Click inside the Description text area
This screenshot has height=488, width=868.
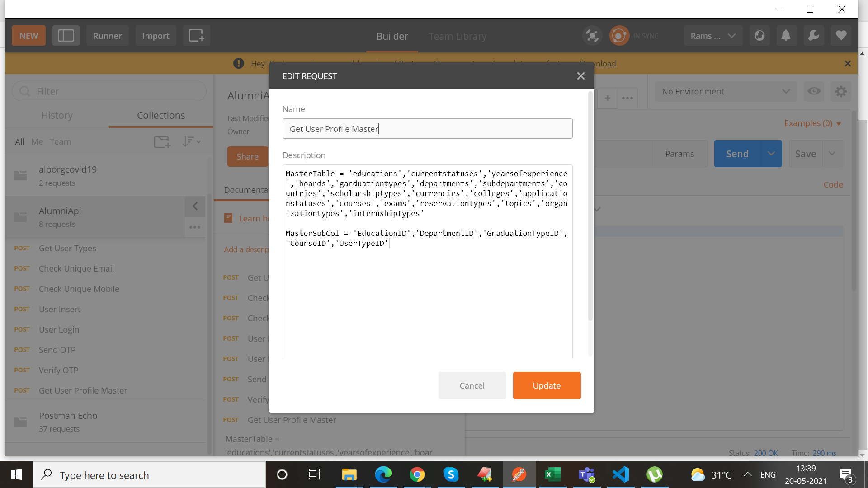pyautogui.click(x=427, y=261)
